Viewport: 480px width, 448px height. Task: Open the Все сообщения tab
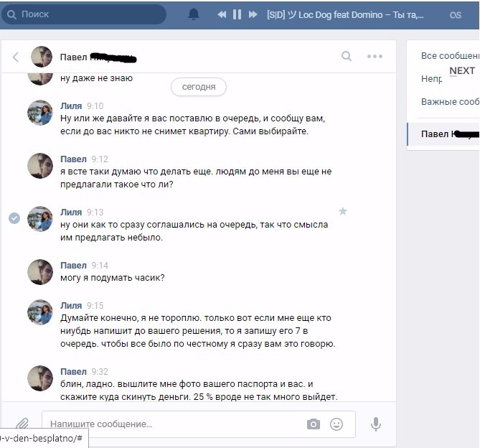coord(450,56)
